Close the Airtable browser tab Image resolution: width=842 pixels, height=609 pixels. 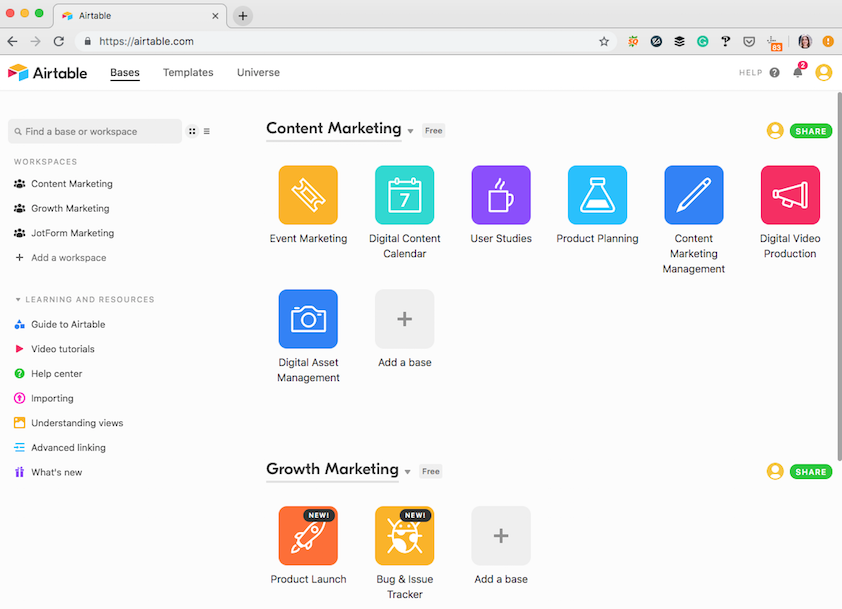tap(215, 16)
